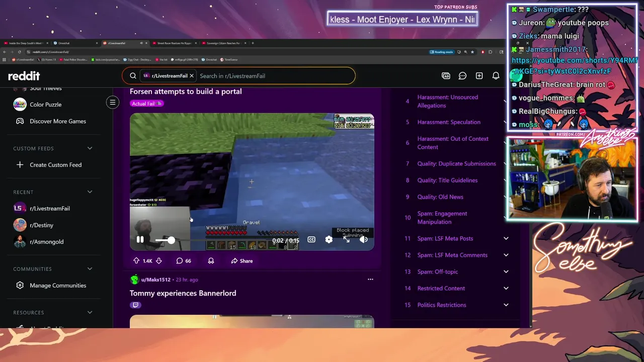This screenshot has width=644, height=362.
Task: Click the YouTube shorts link in stream chat
Action: click(574, 66)
